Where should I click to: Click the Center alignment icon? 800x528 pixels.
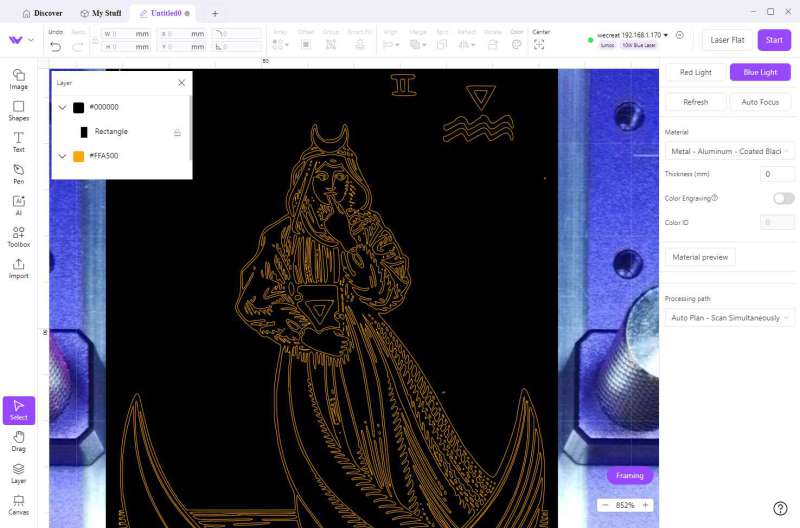coord(539,45)
